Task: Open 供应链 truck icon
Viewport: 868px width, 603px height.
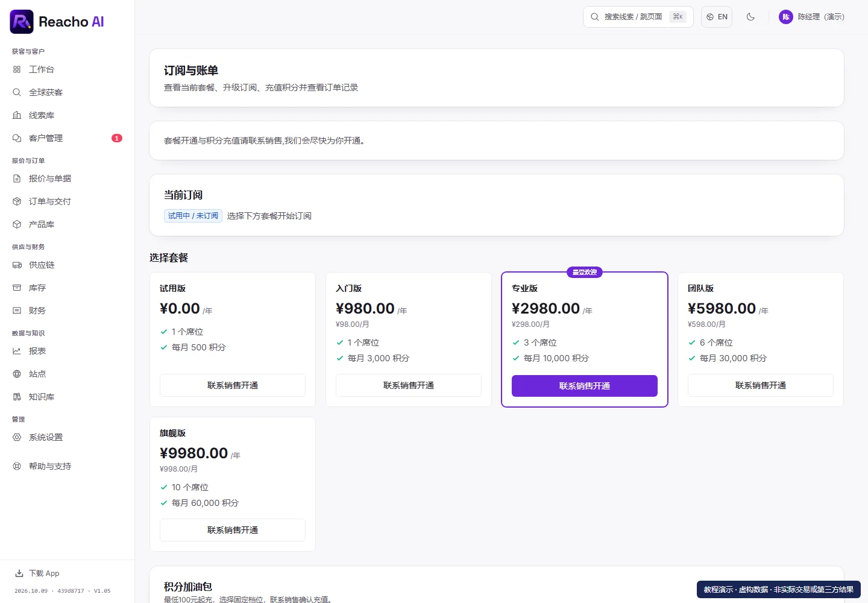Action: [x=17, y=265]
